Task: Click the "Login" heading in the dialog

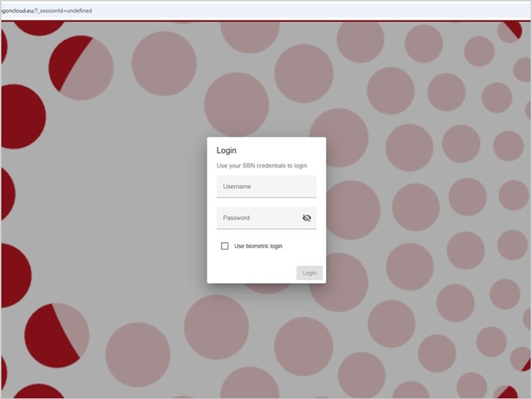Action: pos(227,151)
